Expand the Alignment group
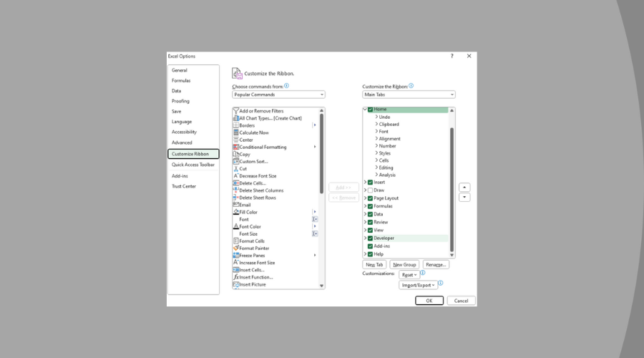 376,138
